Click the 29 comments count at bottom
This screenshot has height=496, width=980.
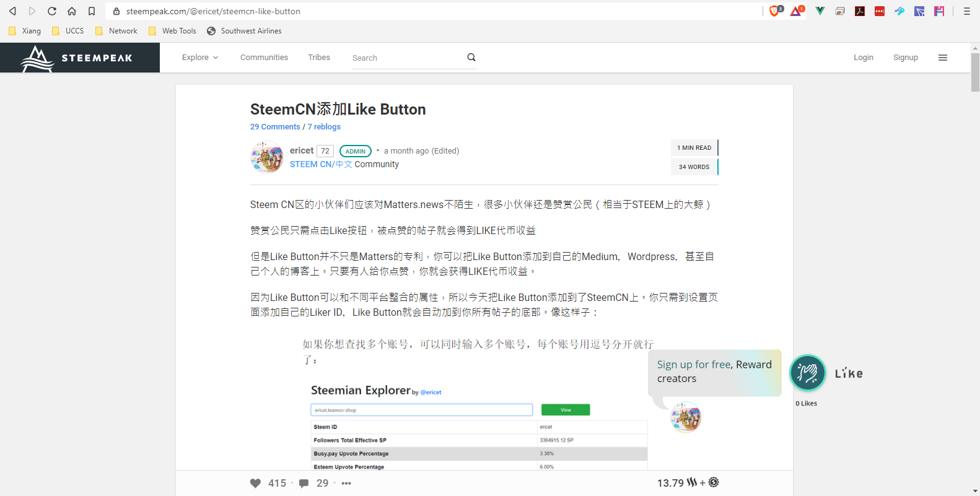click(x=322, y=484)
